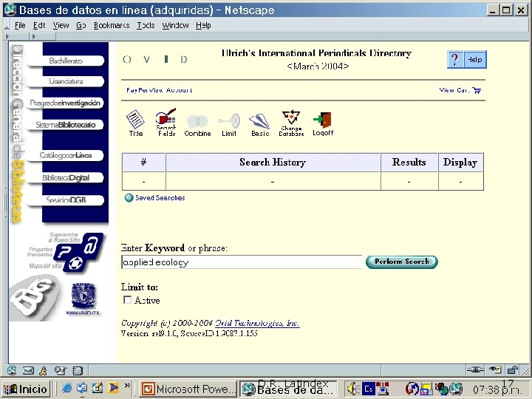This screenshot has height=399, width=532.
Task: Open the Title search icon
Action: (x=135, y=123)
